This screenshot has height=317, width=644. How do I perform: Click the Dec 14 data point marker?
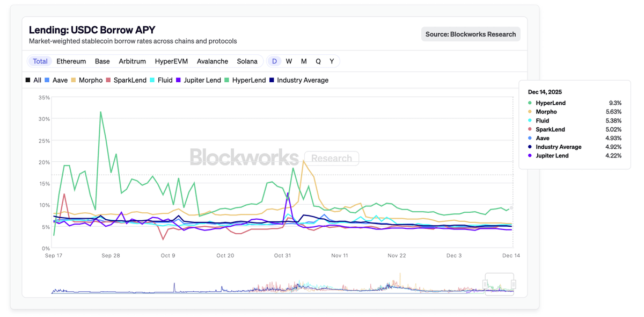click(511, 207)
